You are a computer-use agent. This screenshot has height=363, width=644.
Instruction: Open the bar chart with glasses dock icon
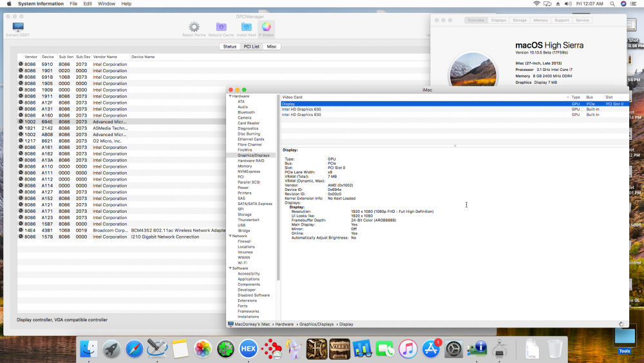(x=362, y=349)
